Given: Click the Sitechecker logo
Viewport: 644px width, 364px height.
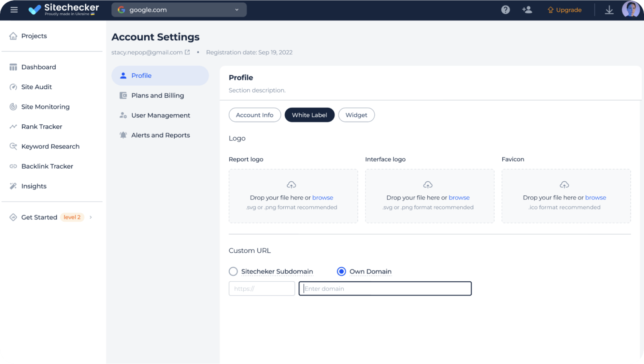Looking at the screenshot, I should 63,10.
